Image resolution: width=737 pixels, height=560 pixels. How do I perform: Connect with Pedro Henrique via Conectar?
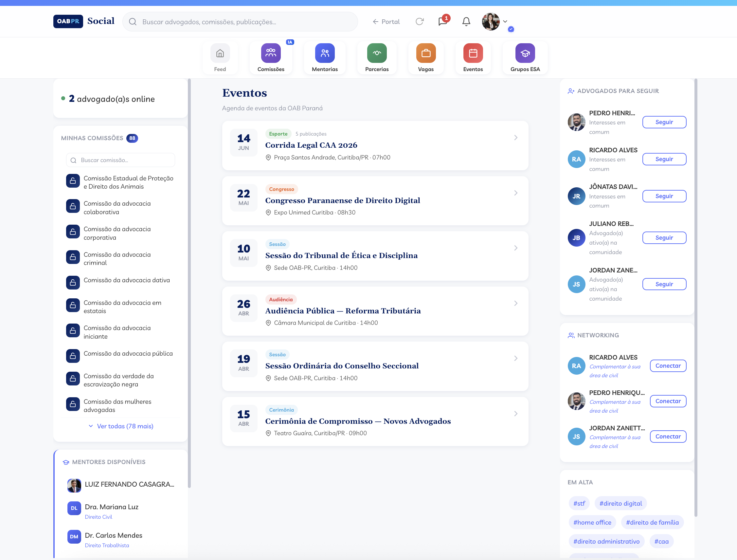(667, 401)
